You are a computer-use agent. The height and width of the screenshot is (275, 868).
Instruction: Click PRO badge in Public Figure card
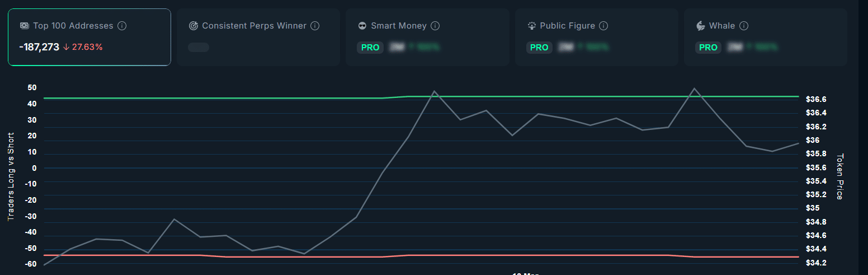tap(539, 48)
